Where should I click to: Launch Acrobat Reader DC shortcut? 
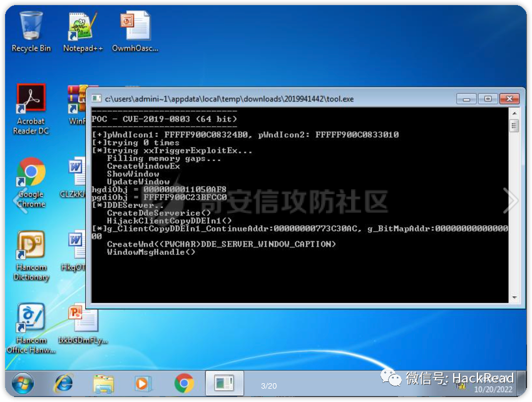(31, 109)
